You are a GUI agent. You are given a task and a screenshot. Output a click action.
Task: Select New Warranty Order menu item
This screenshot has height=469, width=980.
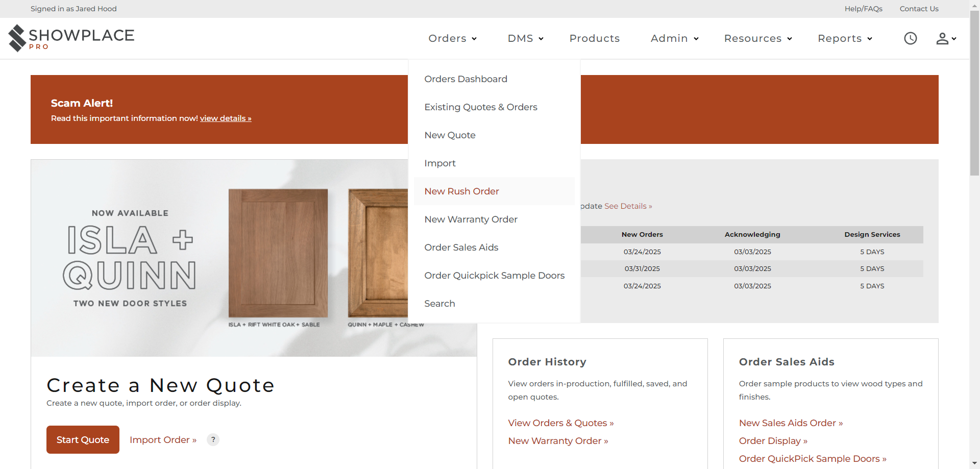tap(494, 219)
